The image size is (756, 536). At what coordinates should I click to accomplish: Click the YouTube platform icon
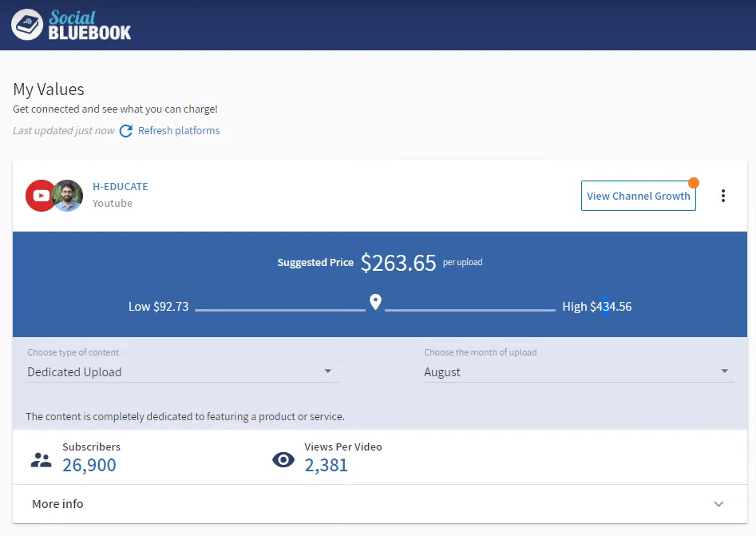(40, 195)
